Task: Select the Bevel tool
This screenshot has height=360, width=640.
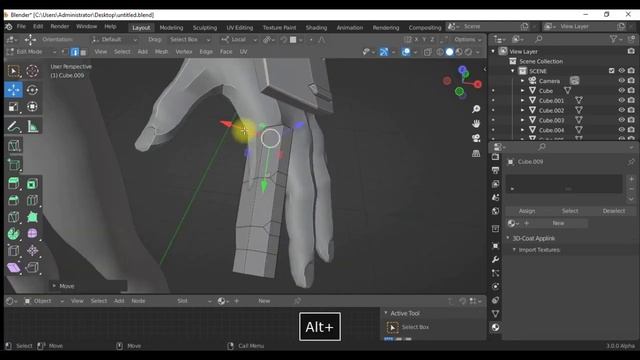Action: point(13,200)
